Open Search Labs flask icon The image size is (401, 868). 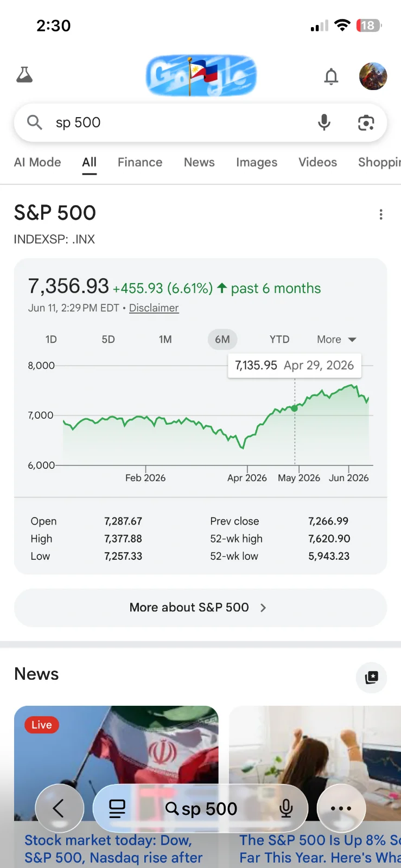(x=24, y=75)
